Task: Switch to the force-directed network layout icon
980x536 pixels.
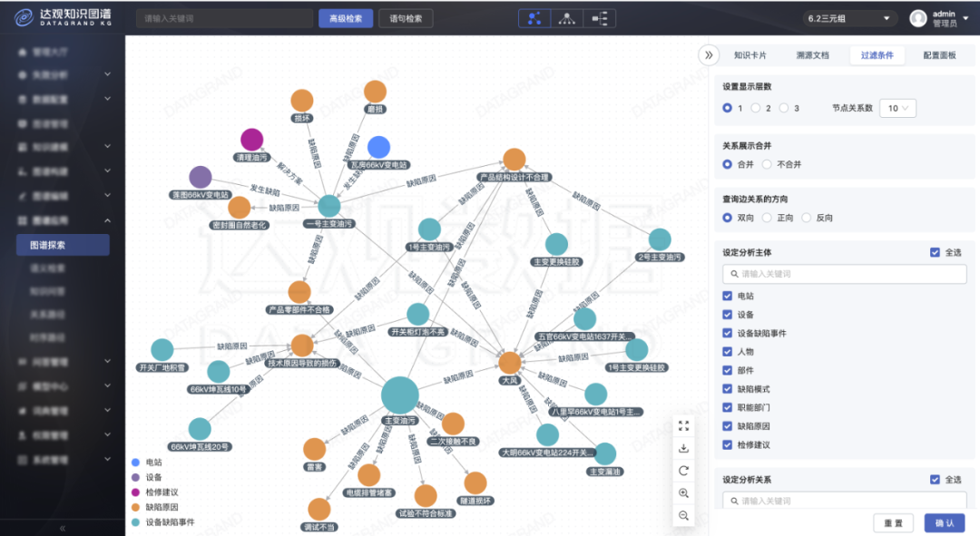Action: pyautogui.click(x=534, y=19)
